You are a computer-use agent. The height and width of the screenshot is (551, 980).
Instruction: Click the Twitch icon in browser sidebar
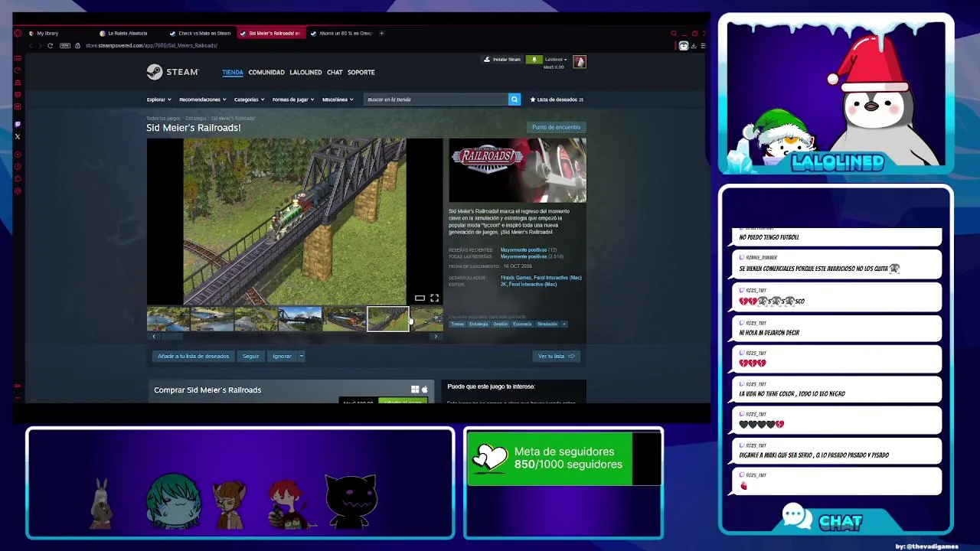tap(18, 124)
